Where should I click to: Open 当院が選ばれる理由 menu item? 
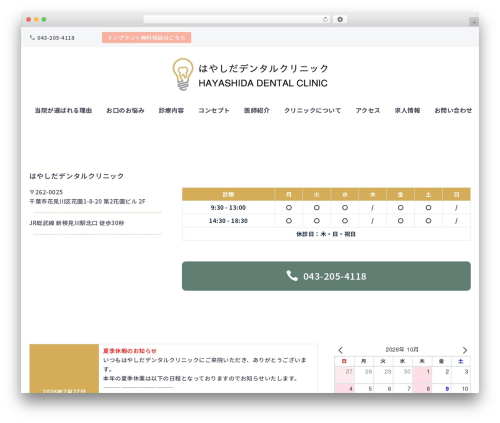point(63,110)
